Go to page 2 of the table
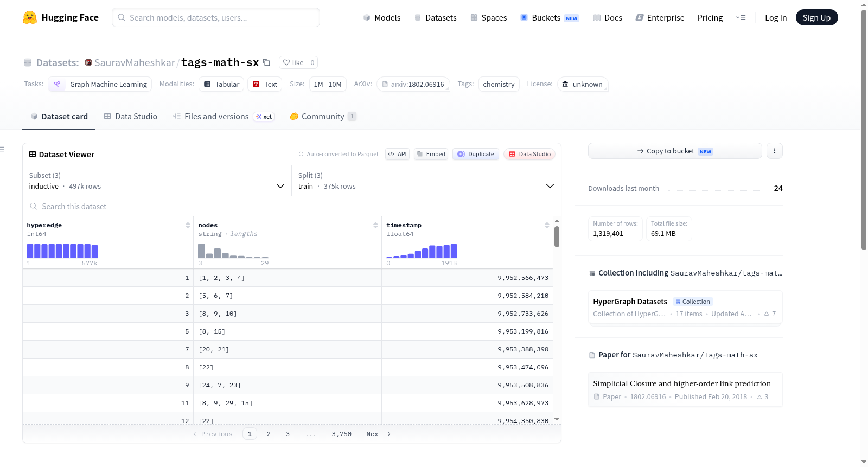 click(x=269, y=434)
